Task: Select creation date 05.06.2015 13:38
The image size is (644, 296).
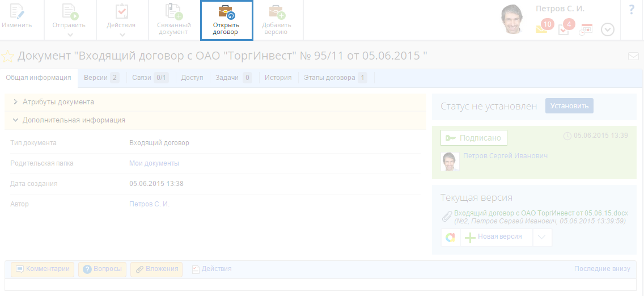Action: [156, 184]
